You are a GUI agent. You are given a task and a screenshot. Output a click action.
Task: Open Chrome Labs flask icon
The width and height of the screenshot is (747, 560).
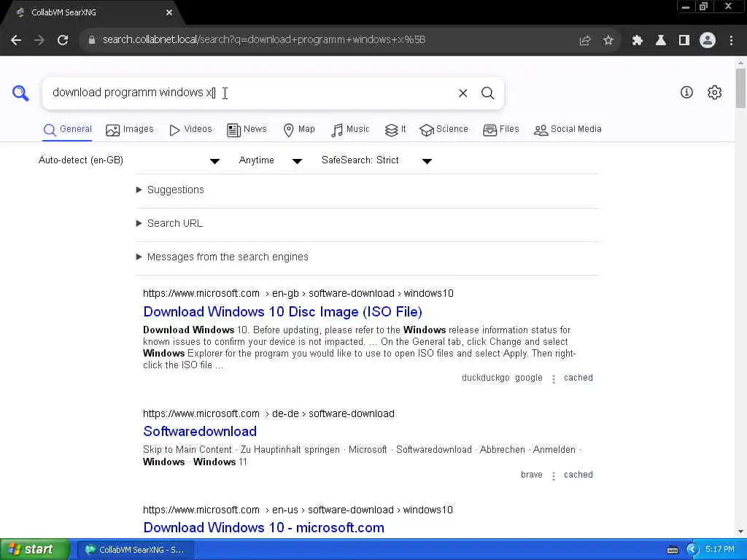tap(660, 41)
